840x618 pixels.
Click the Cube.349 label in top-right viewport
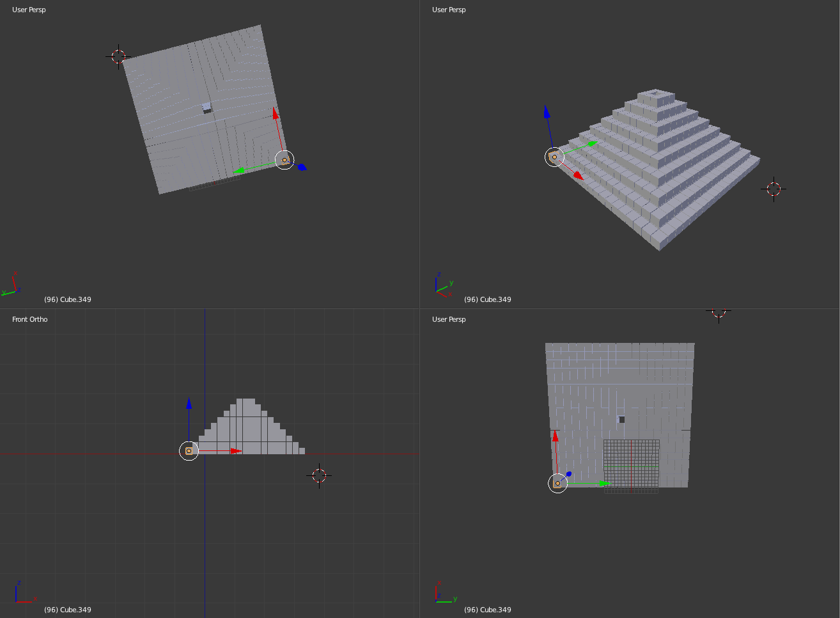[488, 299]
